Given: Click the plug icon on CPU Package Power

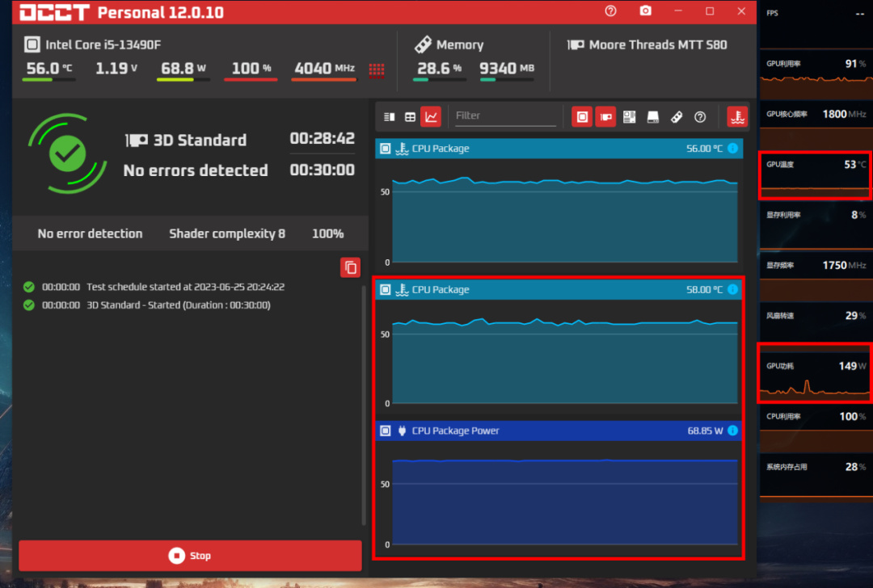Looking at the screenshot, I should coord(402,430).
